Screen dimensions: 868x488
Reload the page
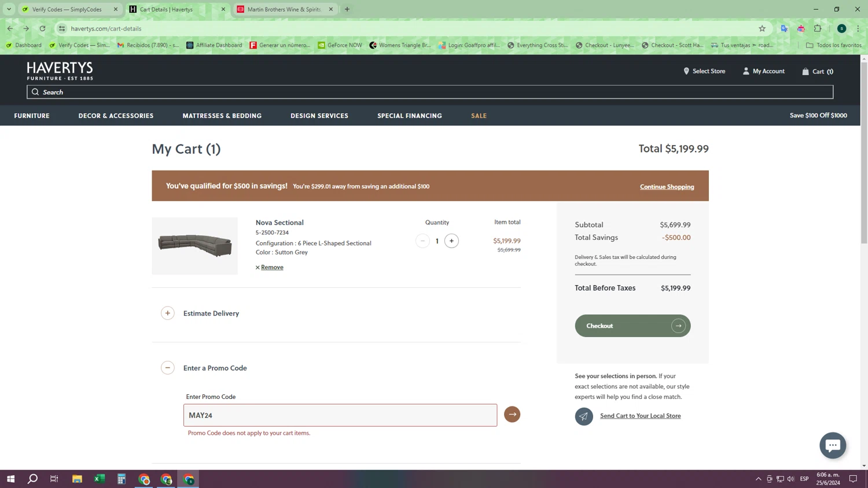tap(42, 28)
